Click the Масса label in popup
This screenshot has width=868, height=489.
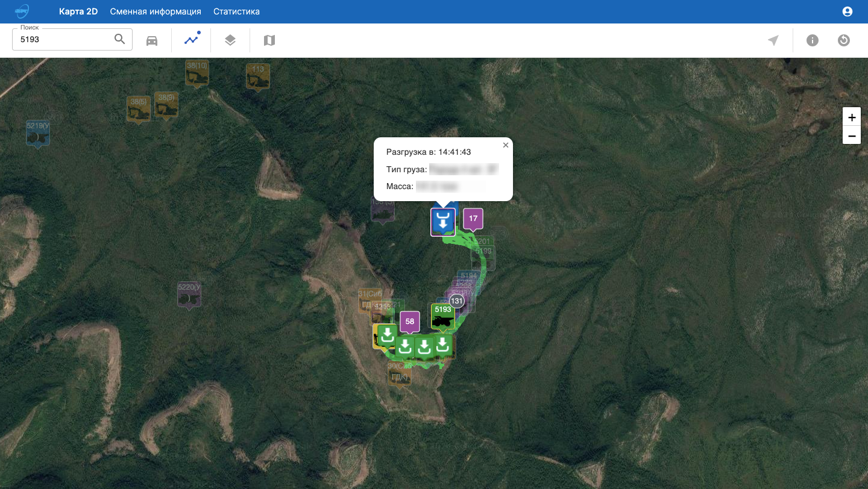[x=400, y=187]
